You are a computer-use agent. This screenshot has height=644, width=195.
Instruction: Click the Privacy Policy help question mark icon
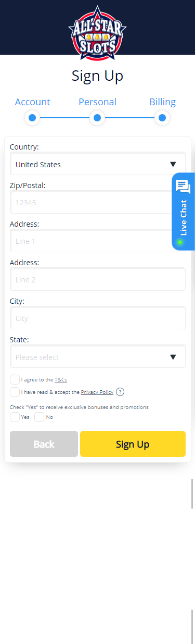coord(120,392)
